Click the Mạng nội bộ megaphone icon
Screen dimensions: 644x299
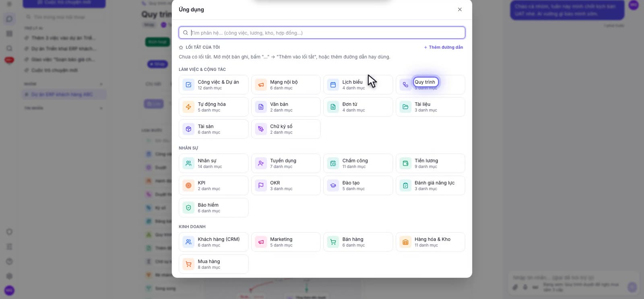(x=261, y=85)
